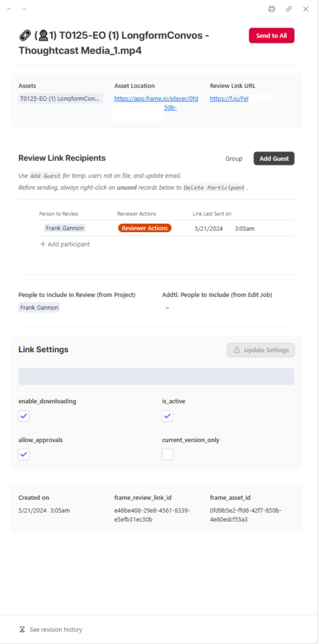Screen dimensions: 319x644
Task: Copy record link with chain icon
Action: pyautogui.click(x=289, y=9)
